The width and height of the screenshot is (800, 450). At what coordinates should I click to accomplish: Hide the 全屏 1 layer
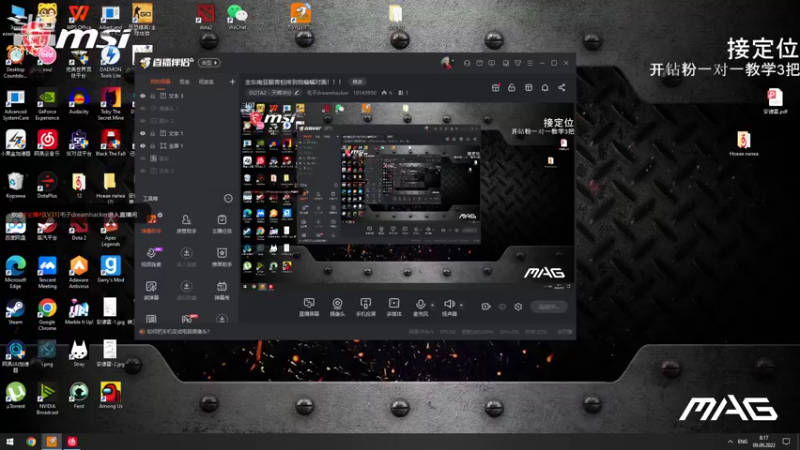coord(143,146)
